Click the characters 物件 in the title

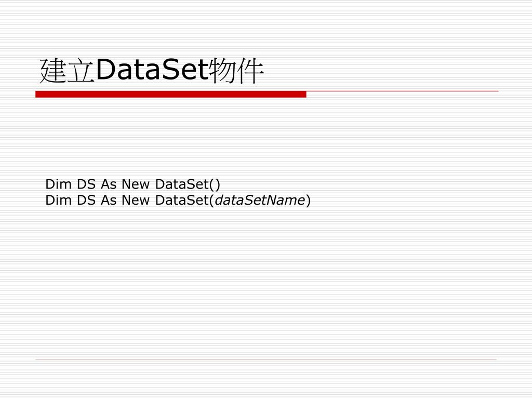click(236, 71)
